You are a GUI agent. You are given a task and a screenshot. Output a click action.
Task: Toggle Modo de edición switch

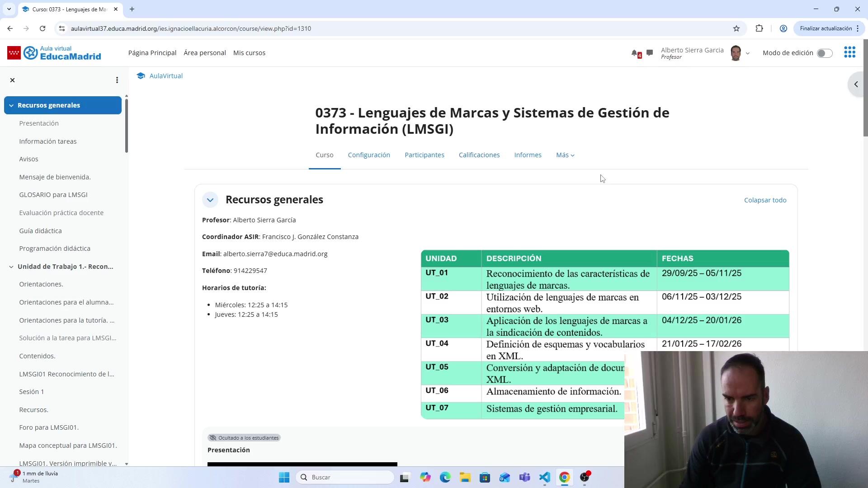coord(824,53)
